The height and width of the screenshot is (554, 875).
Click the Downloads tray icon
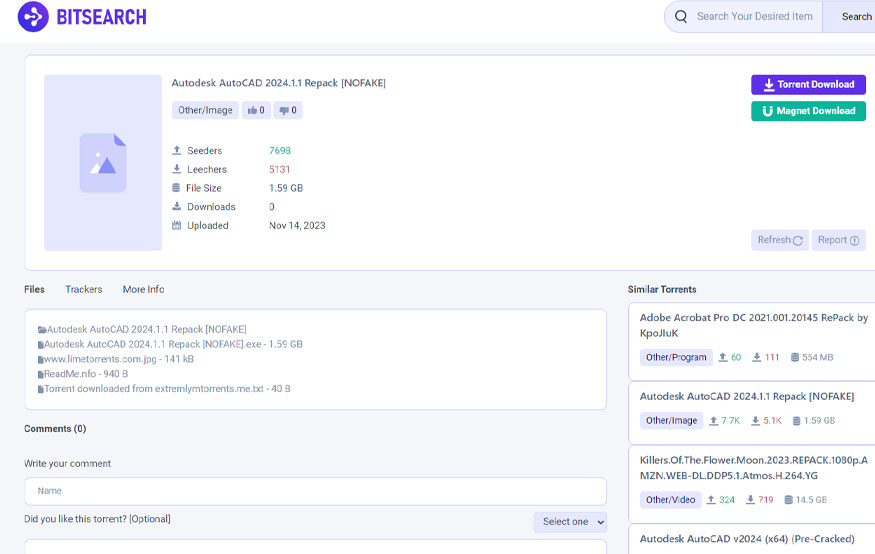click(x=176, y=206)
